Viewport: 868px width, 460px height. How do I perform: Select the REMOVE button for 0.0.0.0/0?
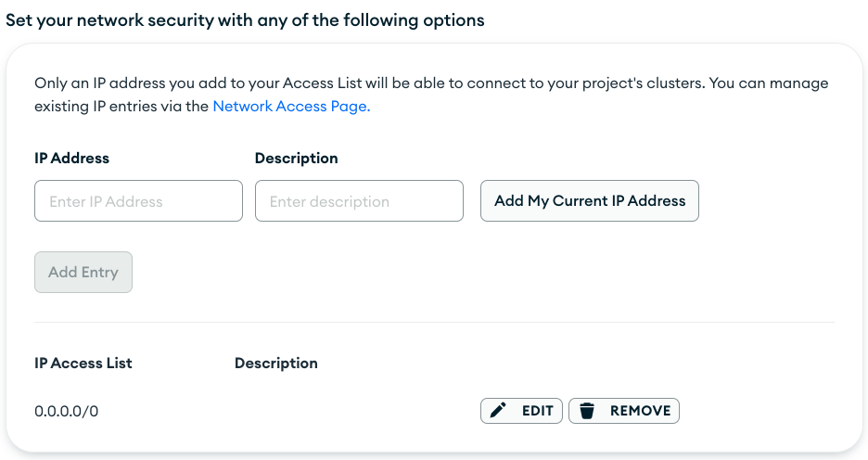[624, 411]
